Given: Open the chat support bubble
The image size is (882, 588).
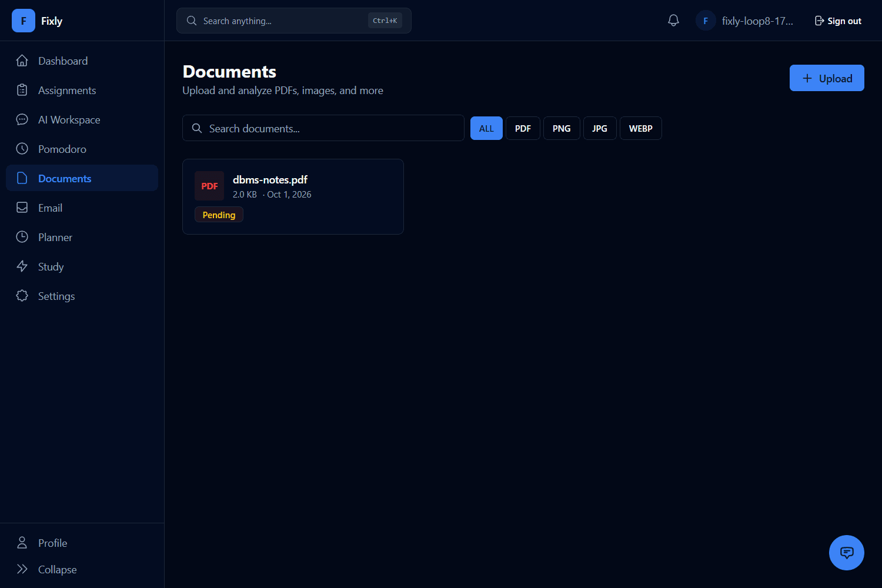Looking at the screenshot, I should [847, 553].
